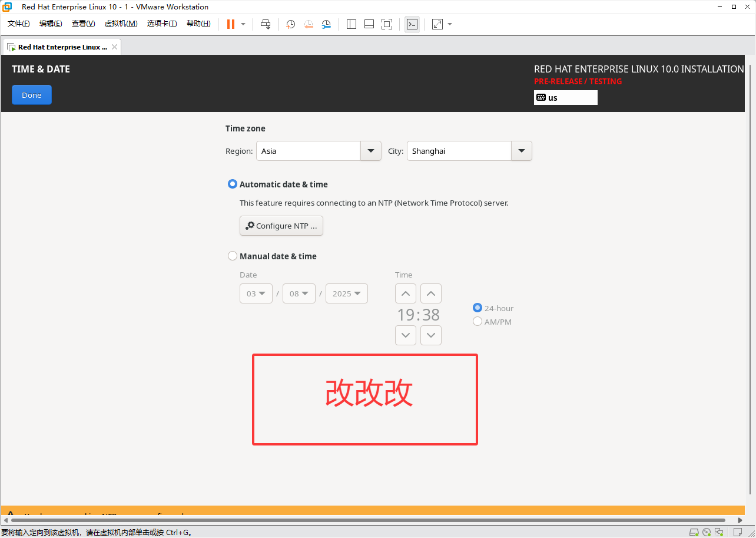Increase the minutes value
Image resolution: width=756 pixels, height=538 pixels.
[x=431, y=293]
